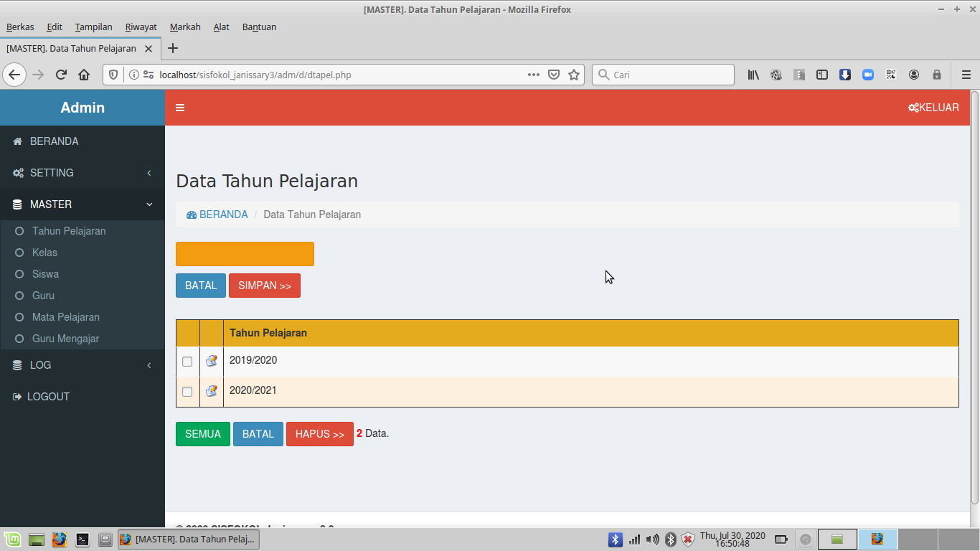Viewport: 980px width, 551px height.
Task: Click the QR code extension icon
Action: 891,75
